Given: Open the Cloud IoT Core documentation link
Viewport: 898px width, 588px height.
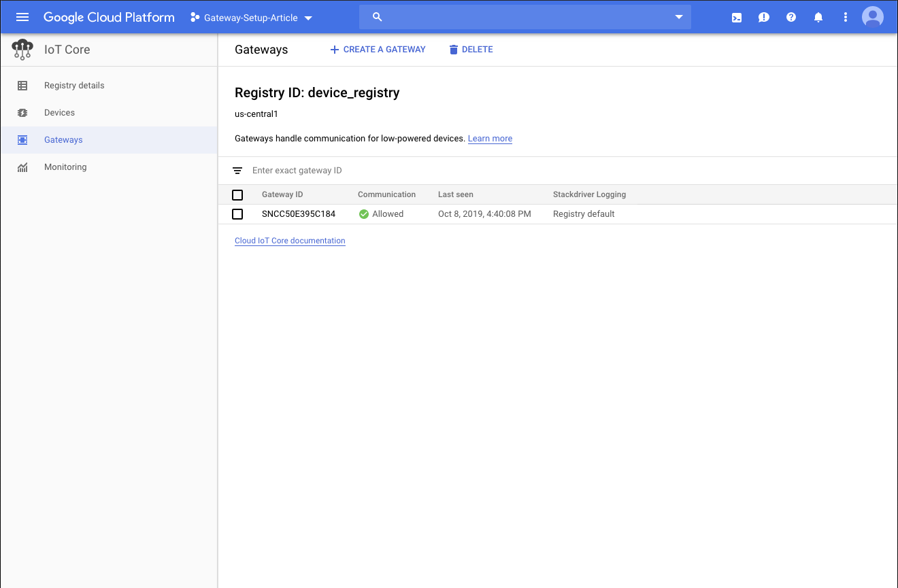Looking at the screenshot, I should [290, 240].
